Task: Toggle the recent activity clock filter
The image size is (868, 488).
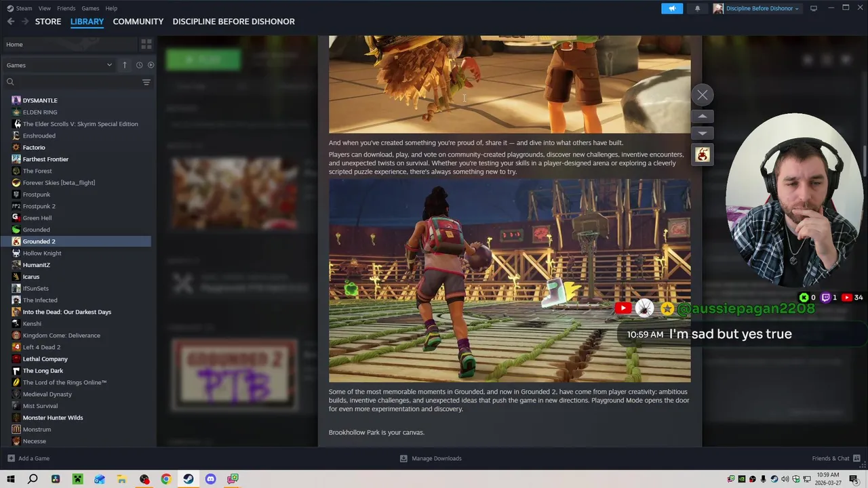Action: 139,65
